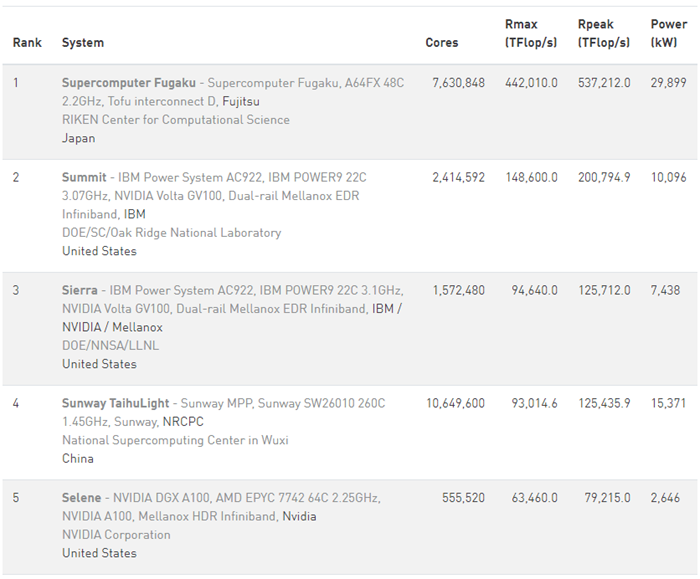The width and height of the screenshot is (700, 579).
Task: Open RIKEN Center for Computational Science
Action: [x=175, y=120]
